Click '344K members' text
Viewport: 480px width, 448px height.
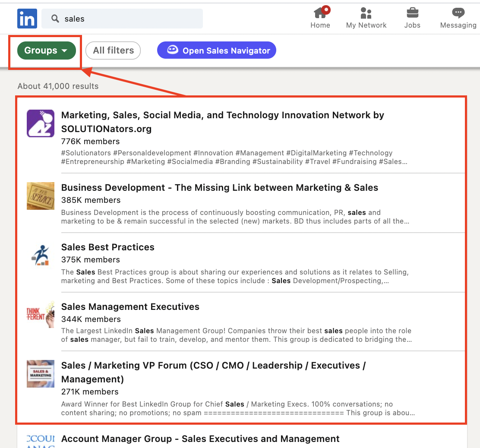pos(91,319)
